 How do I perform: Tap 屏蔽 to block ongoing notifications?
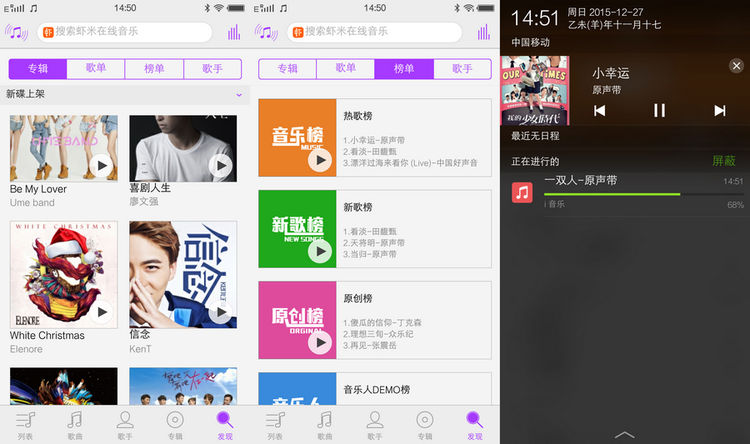pyautogui.click(x=723, y=161)
